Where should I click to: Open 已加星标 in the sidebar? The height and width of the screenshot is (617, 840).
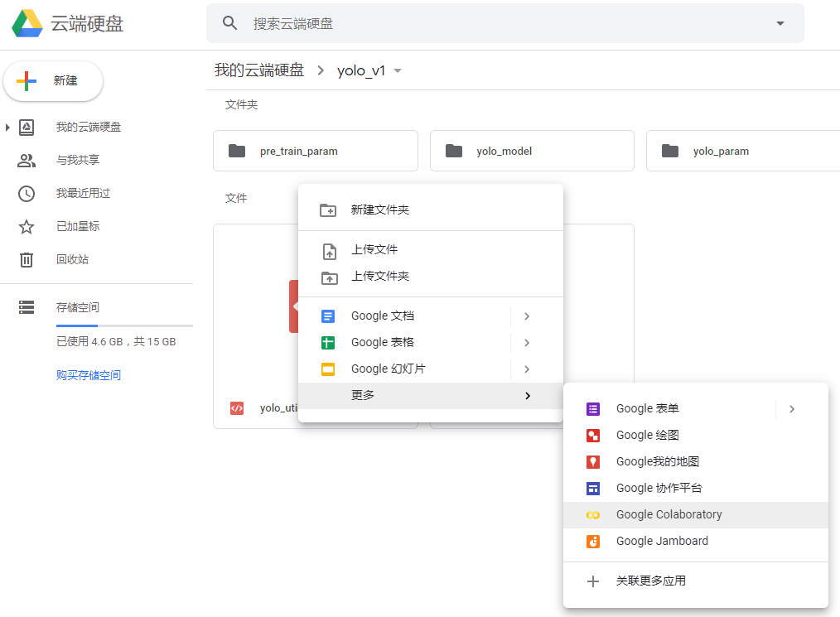[x=78, y=227]
